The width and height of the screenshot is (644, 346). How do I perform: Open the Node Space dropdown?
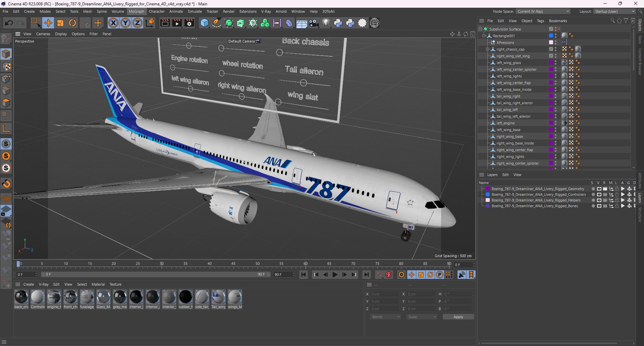[x=543, y=11]
